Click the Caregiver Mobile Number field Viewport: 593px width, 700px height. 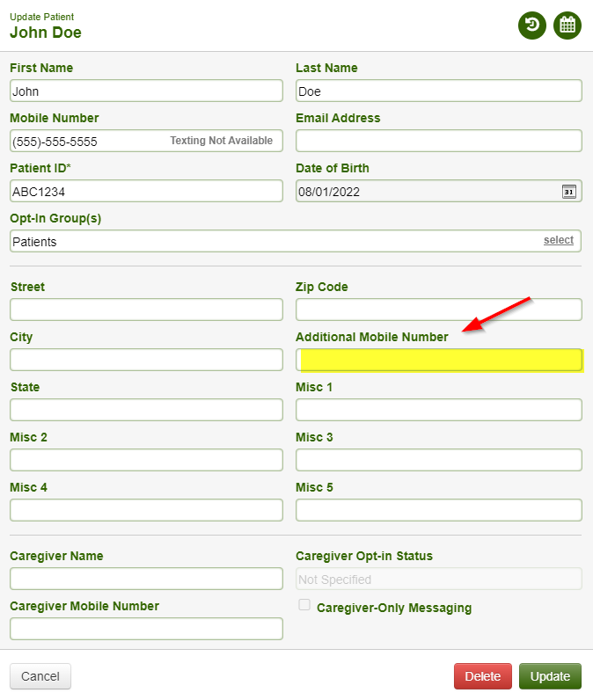click(146, 629)
